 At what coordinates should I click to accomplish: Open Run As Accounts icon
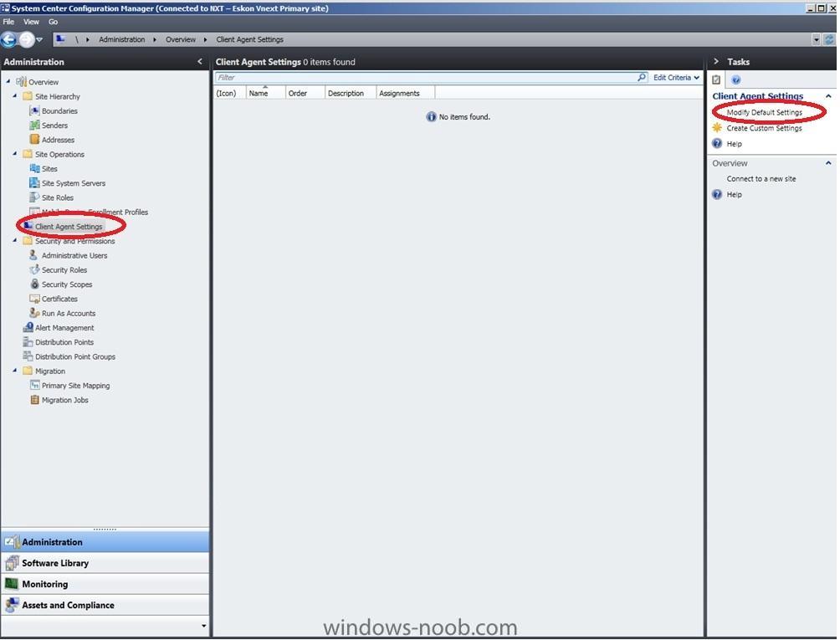34,313
